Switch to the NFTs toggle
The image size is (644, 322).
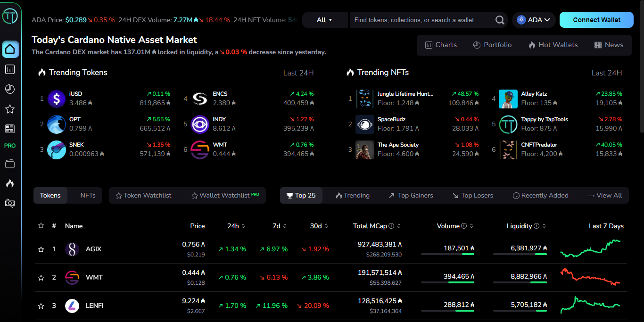click(x=88, y=195)
